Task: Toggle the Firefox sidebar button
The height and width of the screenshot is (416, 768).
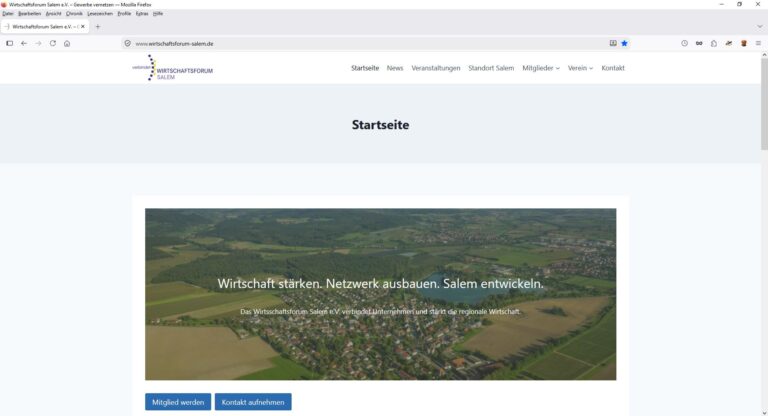Action: click(9, 44)
